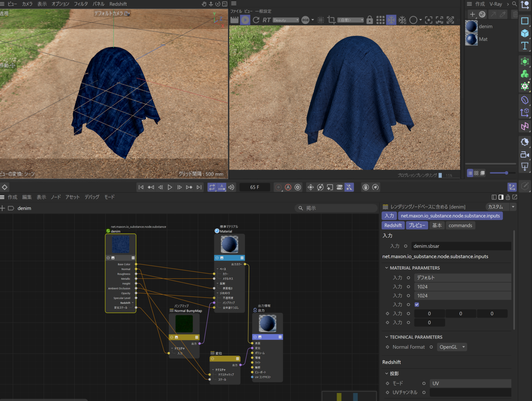Click the lock icon in the render toolbar
This screenshot has width=532, height=401.
point(370,20)
